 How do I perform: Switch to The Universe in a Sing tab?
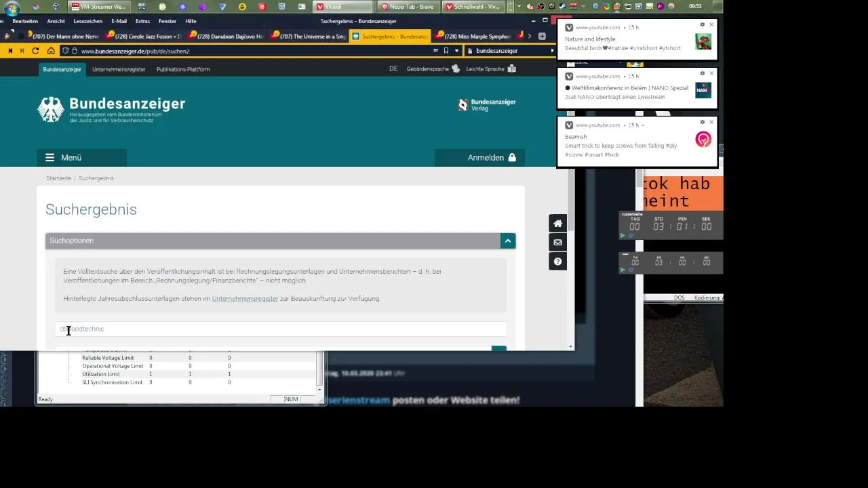click(308, 36)
